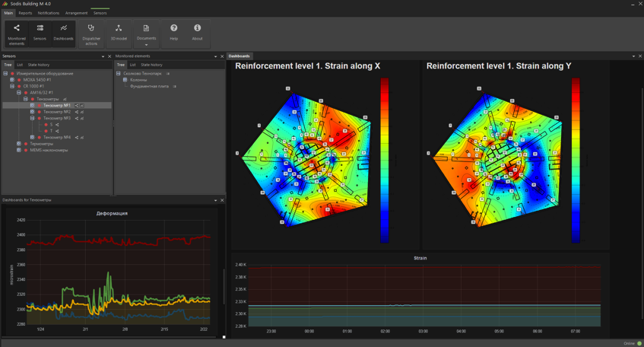Viewport: 644px width, 347px height.
Task: Open Monitored elements from the ribbon
Action: point(16,33)
